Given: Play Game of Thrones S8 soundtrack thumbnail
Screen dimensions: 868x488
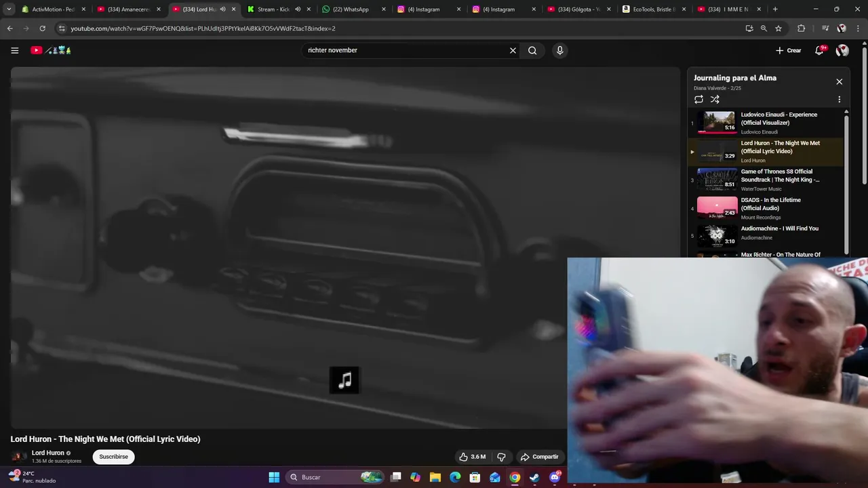Looking at the screenshot, I should coord(717,180).
